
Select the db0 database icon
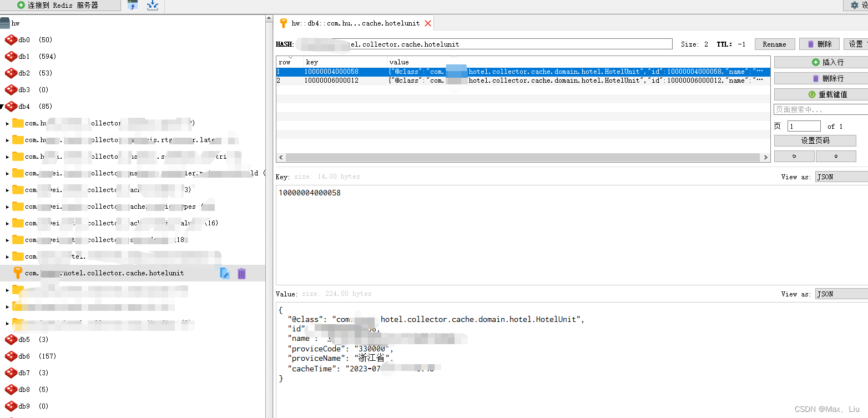tap(12, 39)
